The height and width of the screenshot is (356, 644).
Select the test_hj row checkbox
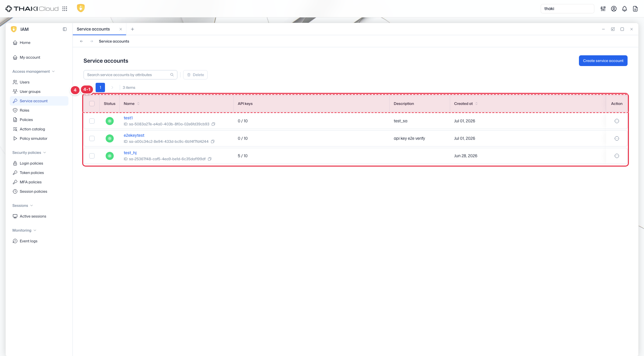point(92,156)
